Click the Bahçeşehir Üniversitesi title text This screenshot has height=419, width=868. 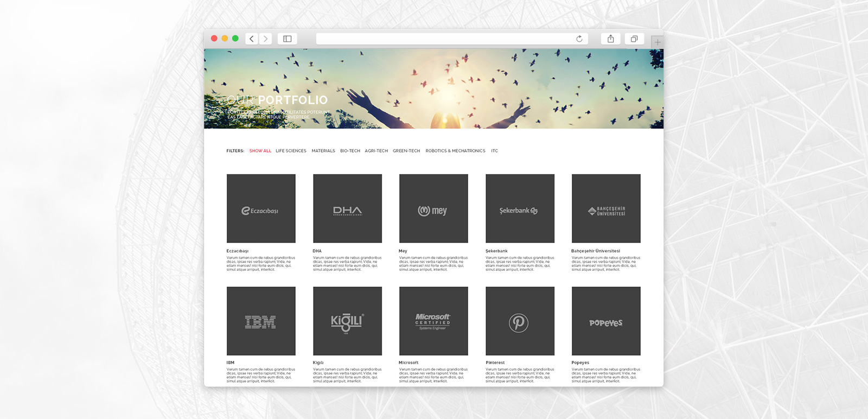coord(596,251)
